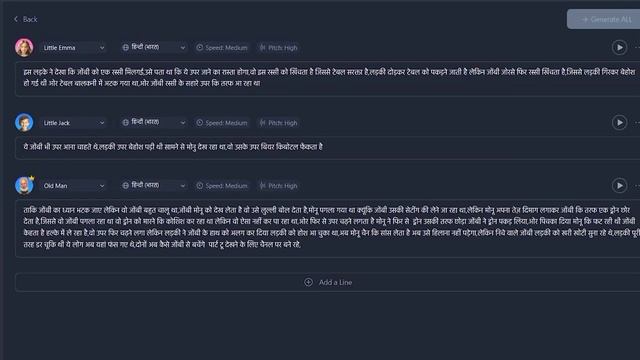Click Old Man avatar picture

coord(24,185)
